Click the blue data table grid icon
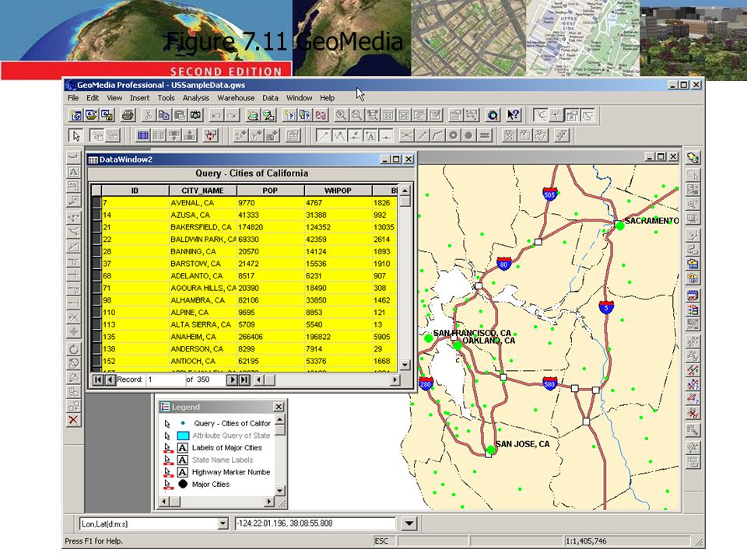Screen dimensions: 747x560 pos(142,135)
